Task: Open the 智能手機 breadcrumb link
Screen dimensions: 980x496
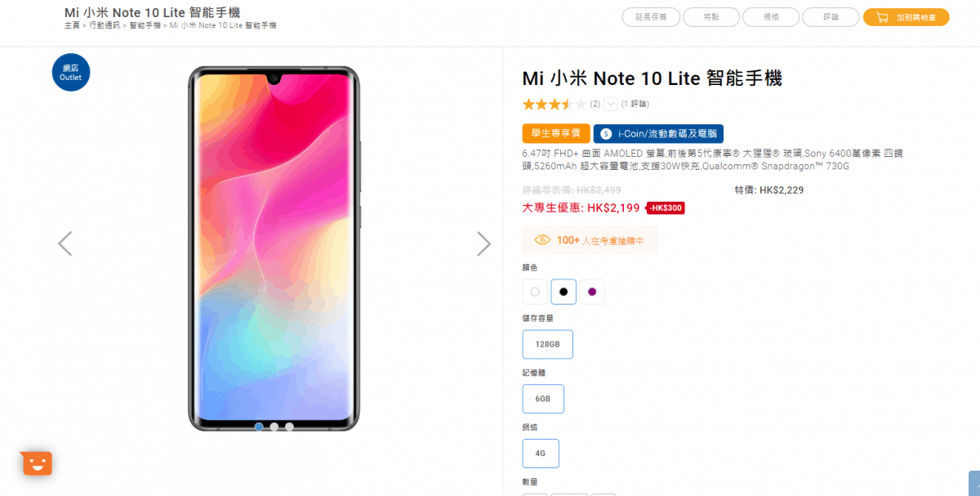Action: tap(145, 26)
